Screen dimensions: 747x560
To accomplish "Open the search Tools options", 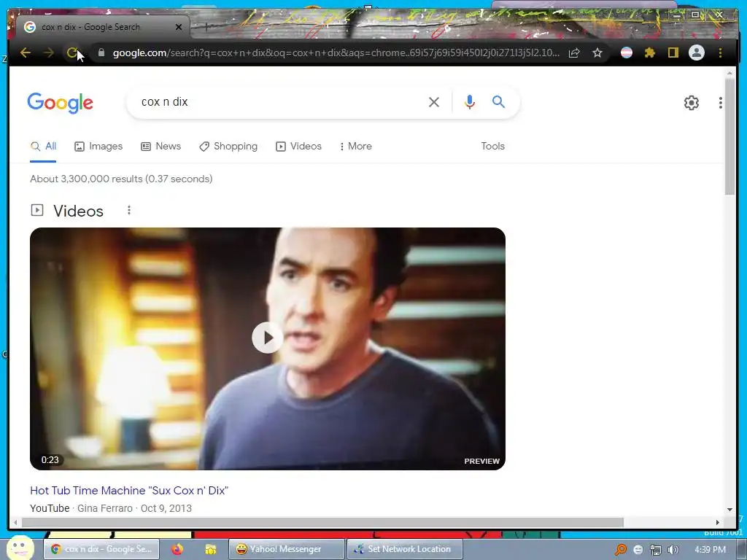I will click(492, 147).
